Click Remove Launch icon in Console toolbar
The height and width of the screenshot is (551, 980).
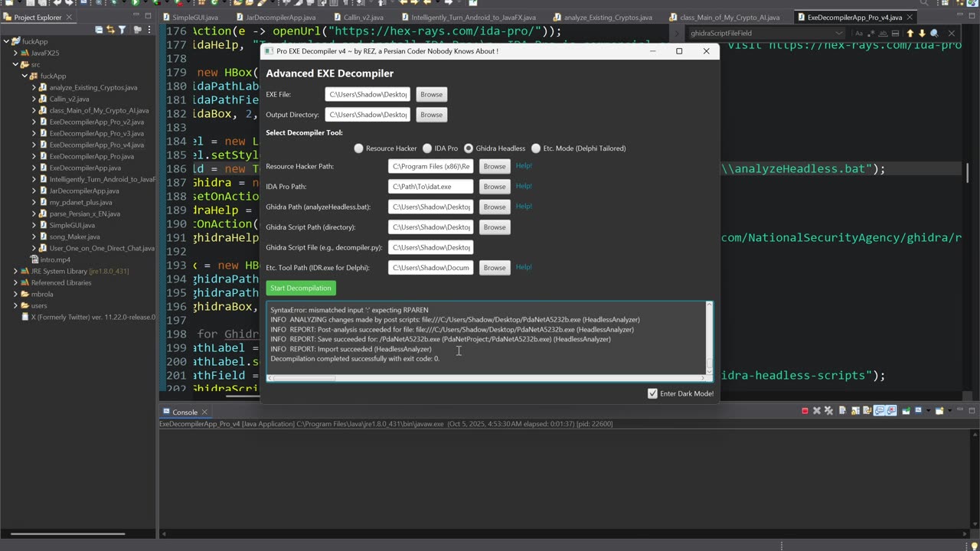click(817, 411)
